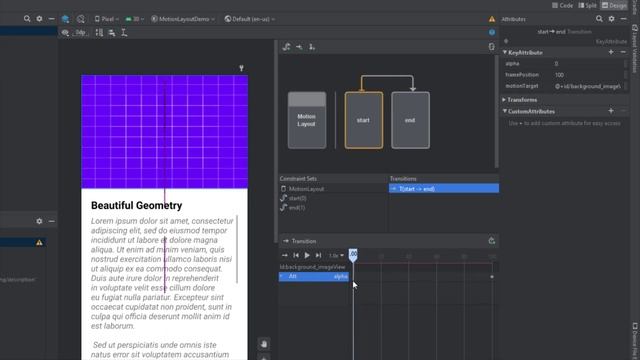The height and width of the screenshot is (360, 640).
Task: Expand the Transforms section
Action: (x=504, y=100)
